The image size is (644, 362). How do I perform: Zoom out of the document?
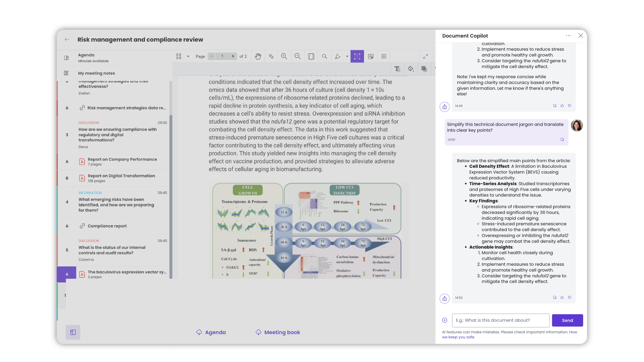point(298,56)
